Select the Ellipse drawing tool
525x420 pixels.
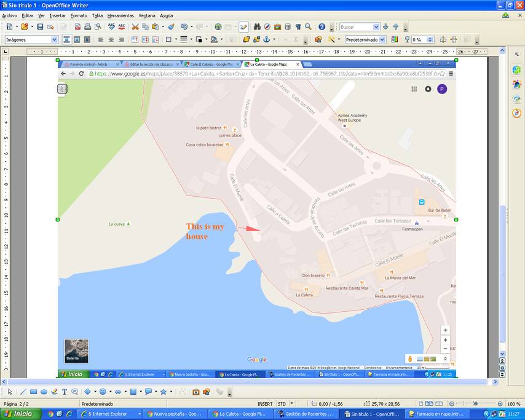point(44,392)
